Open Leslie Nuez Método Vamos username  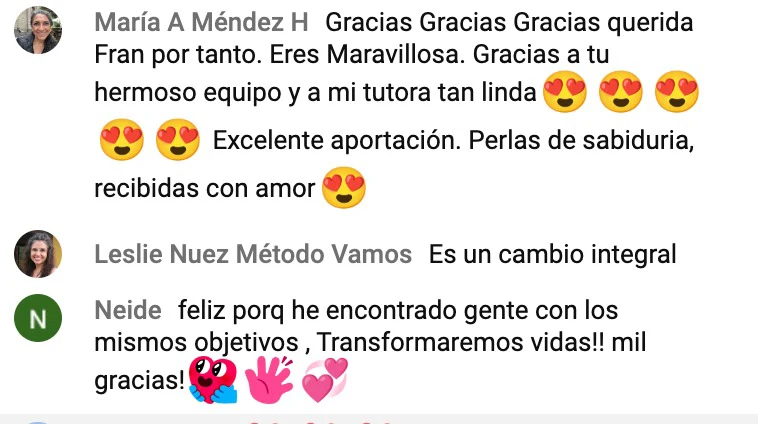click(253, 254)
